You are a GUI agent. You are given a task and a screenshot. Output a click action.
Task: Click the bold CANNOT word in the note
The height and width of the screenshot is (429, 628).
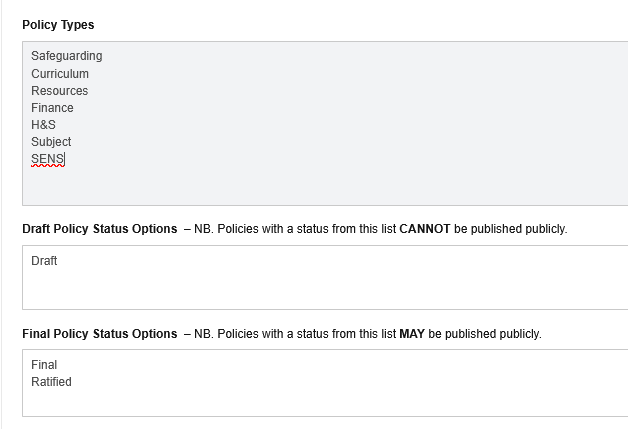[425, 229]
